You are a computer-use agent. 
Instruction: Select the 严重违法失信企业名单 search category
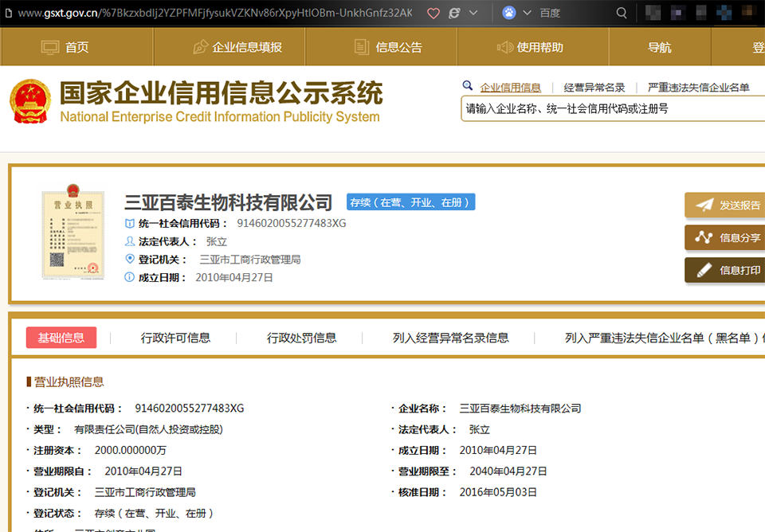click(699, 88)
